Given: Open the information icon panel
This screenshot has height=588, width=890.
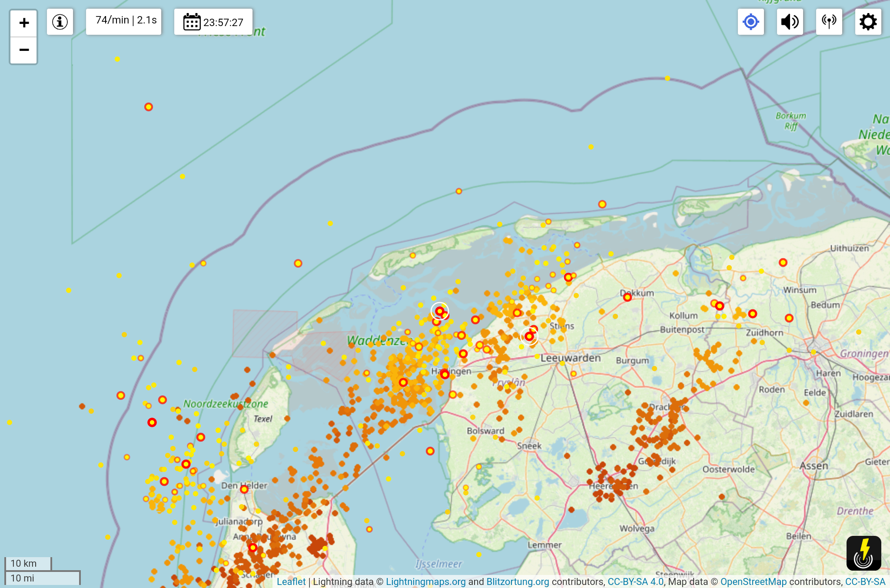Looking at the screenshot, I should (60, 22).
